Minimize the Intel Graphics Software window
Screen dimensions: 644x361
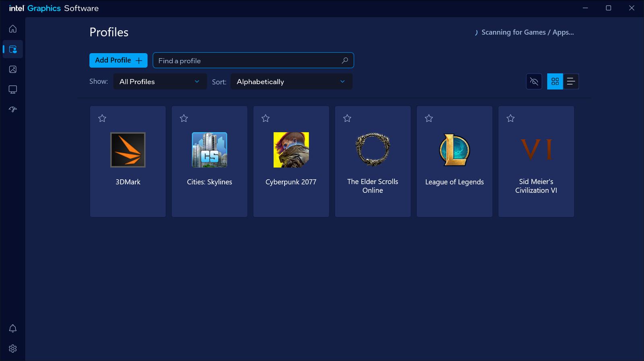[x=585, y=8]
